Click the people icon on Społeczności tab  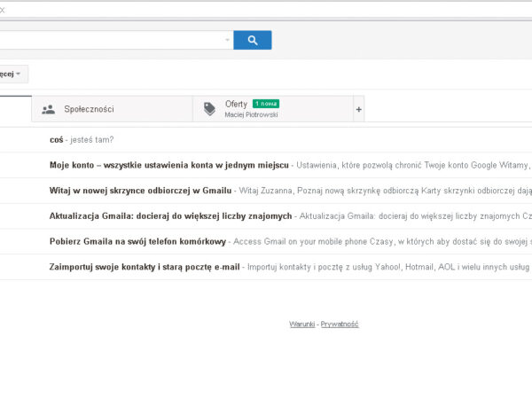point(48,109)
